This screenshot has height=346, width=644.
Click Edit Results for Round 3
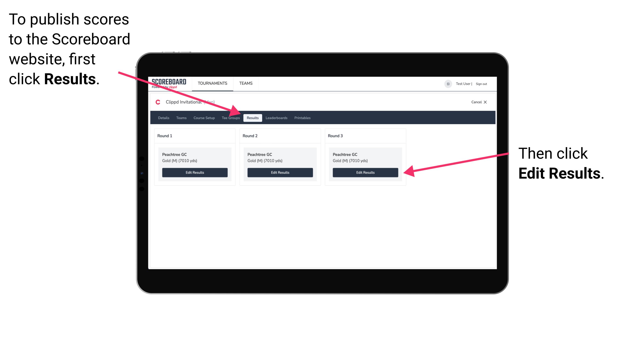(365, 172)
